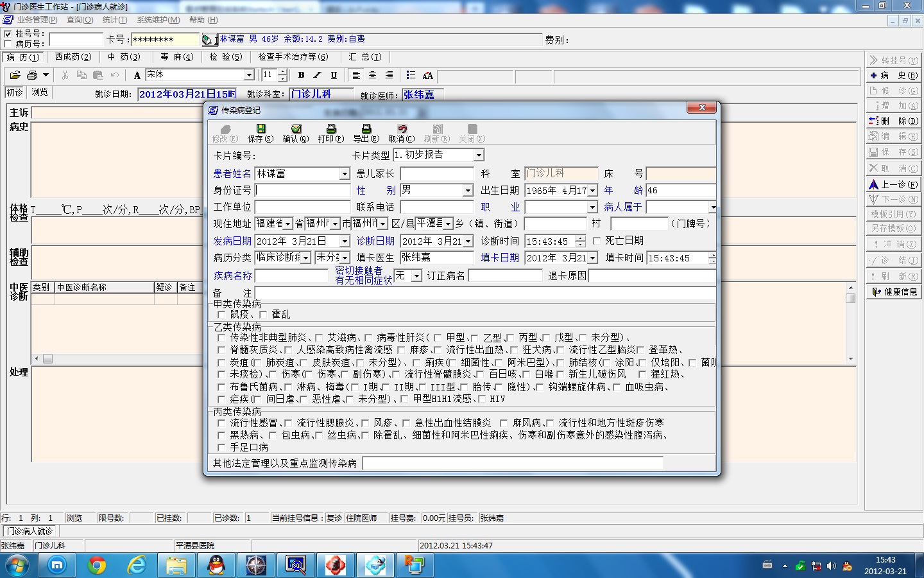Viewport: 924px width, 578px height.
Task: Check the 艾滋病 checkbox
Action: click(319, 337)
